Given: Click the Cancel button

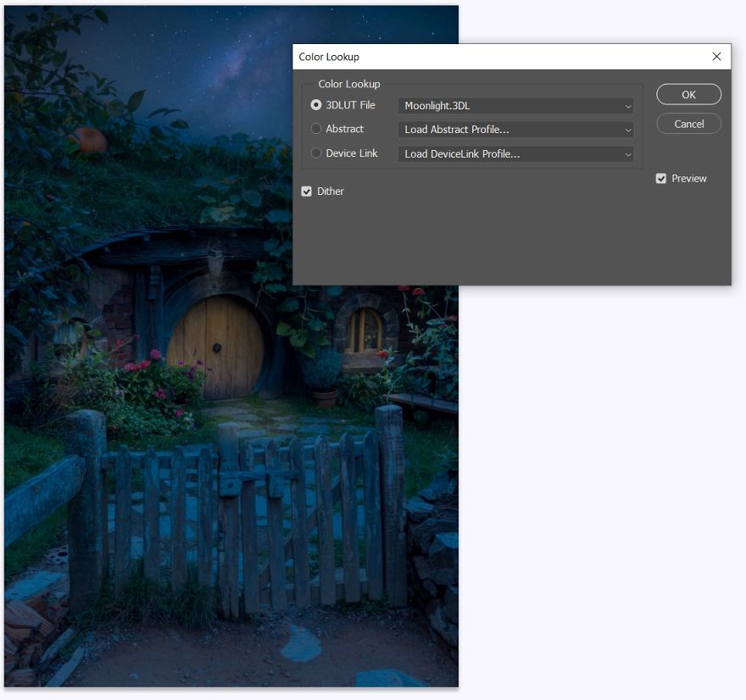Looking at the screenshot, I should coord(688,124).
